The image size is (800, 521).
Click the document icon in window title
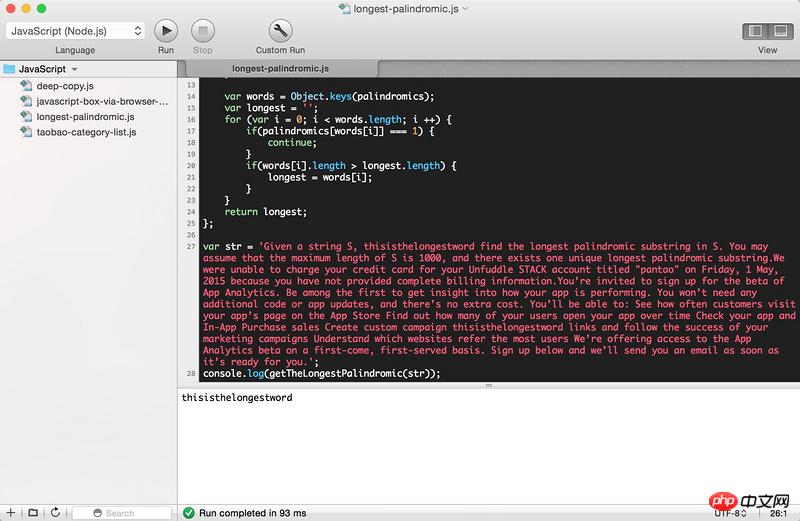(x=345, y=8)
